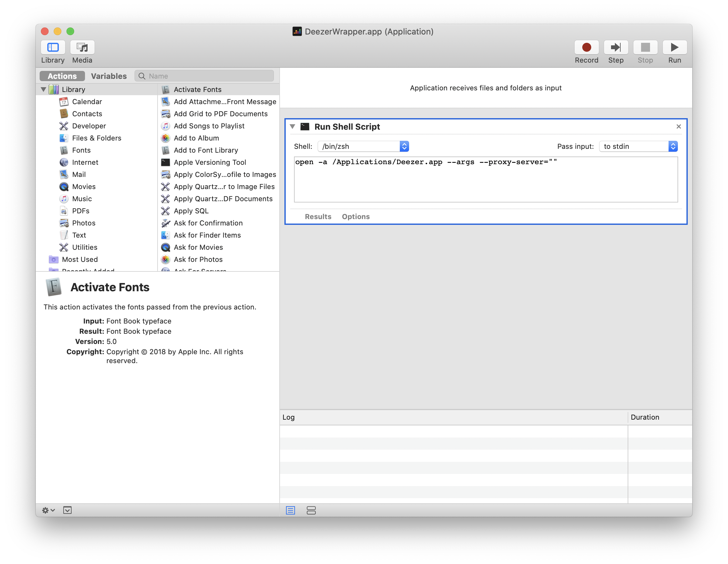
Task: Select the Photos category
Action: [x=84, y=223]
